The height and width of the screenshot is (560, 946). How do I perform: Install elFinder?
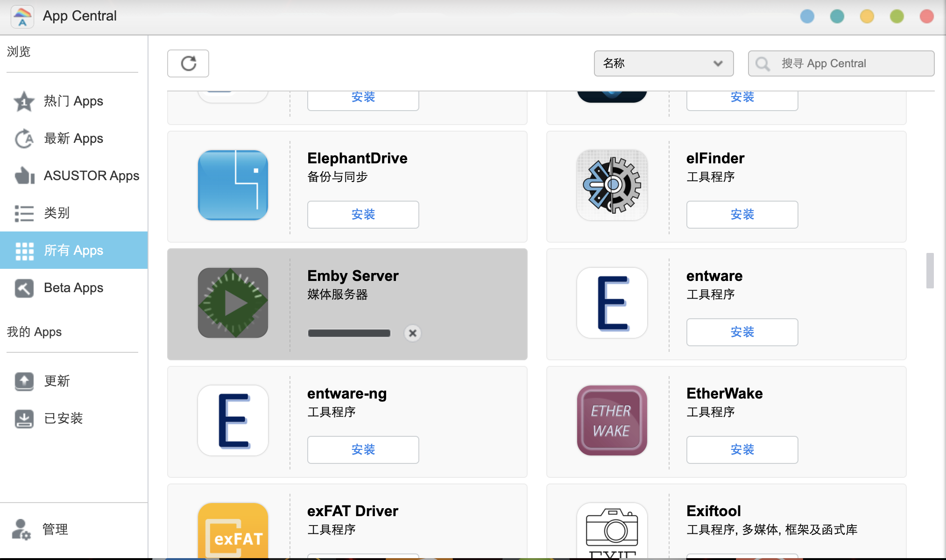tap(742, 215)
